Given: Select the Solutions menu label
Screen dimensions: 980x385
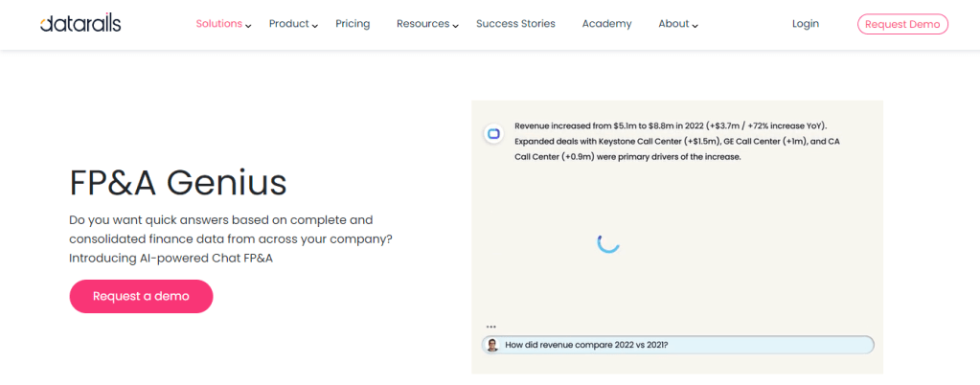Looking at the screenshot, I should coord(218,24).
